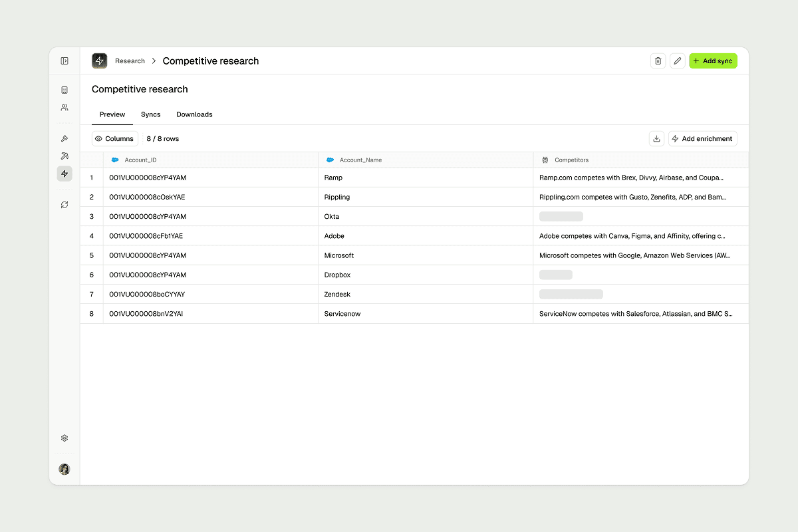Open the accounts building icon in sidebar
Screen dimensions: 798x532
click(x=65, y=90)
